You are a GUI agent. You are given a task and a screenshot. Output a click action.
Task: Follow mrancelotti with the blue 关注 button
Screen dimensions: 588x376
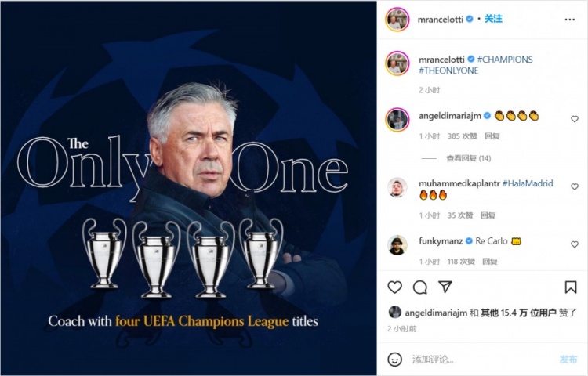coord(493,19)
